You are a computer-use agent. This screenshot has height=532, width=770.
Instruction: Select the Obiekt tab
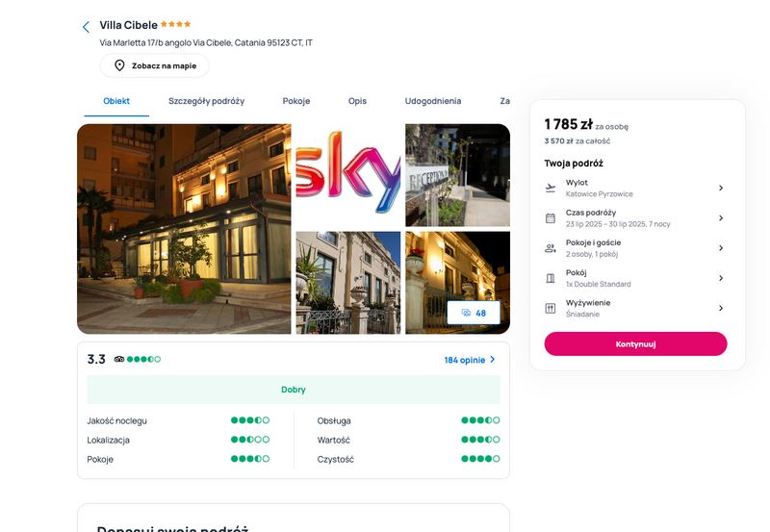[116, 101]
